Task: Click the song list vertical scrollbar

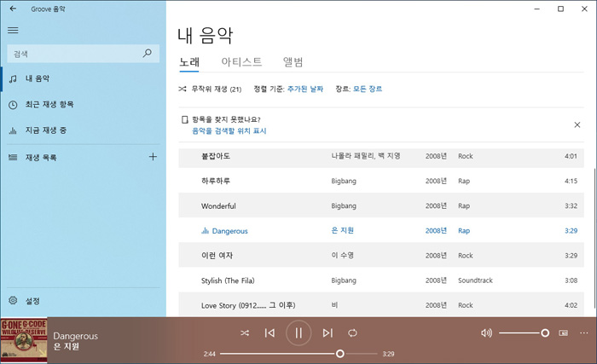Action: [594, 238]
